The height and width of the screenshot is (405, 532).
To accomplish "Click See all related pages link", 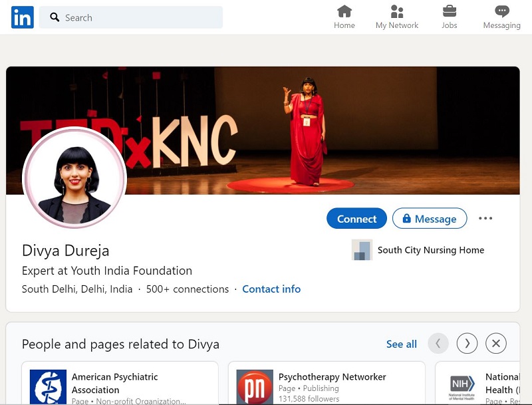I will [402, 344].
